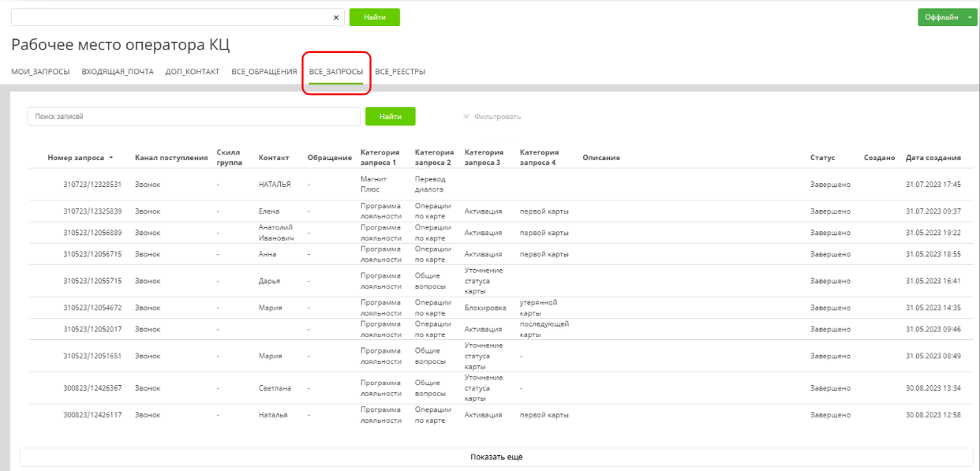Click the Канал поступления column header
Screen dimensions: 980x471
[x=171, y=158]
